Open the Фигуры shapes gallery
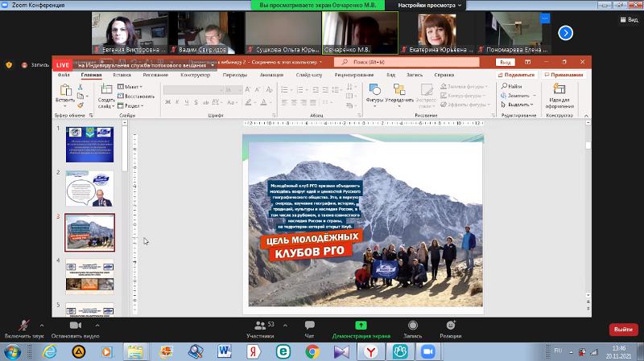 (x=374, y=92)
